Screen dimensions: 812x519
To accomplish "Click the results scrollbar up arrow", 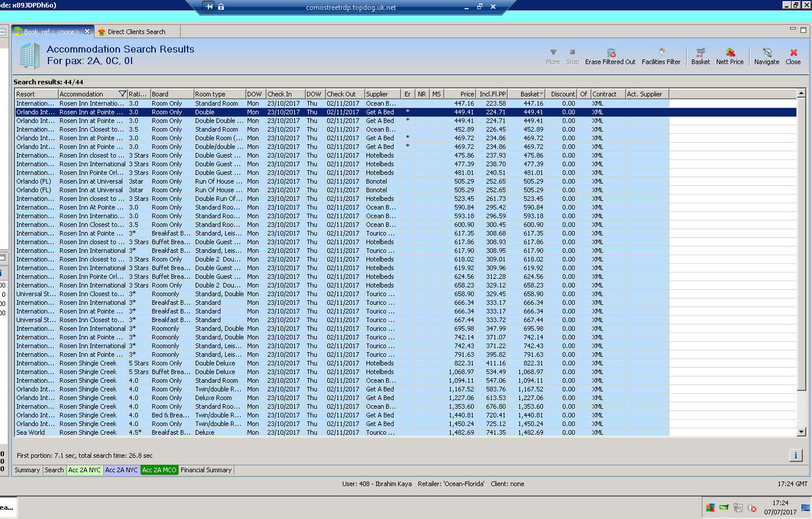I will [x=801, y=94].
